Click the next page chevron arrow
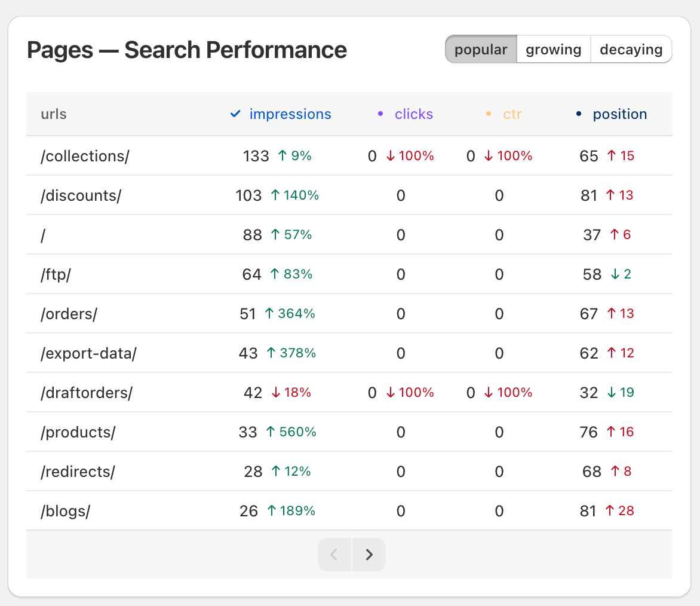The image size is (700, 606). click(369, 555)
